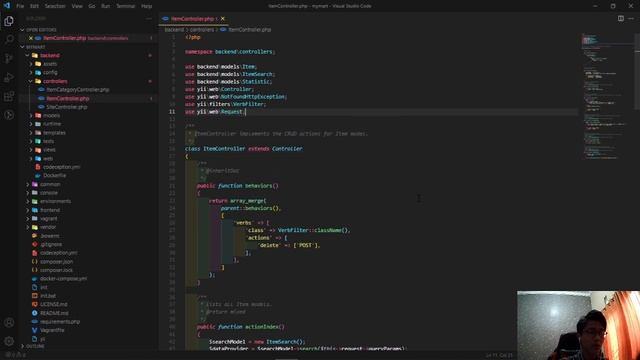Open the Source Control view
The width and height of the screenshot is (640, 360).
coord(9,58)
